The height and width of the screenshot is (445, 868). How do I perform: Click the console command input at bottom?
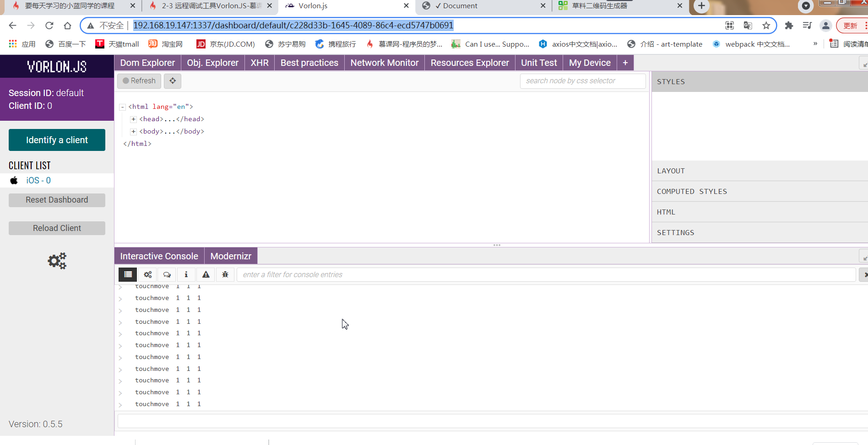(493, 421)
